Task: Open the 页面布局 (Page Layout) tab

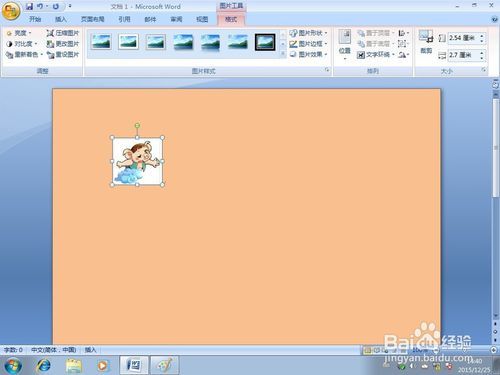Action: (x=92, y=19)
